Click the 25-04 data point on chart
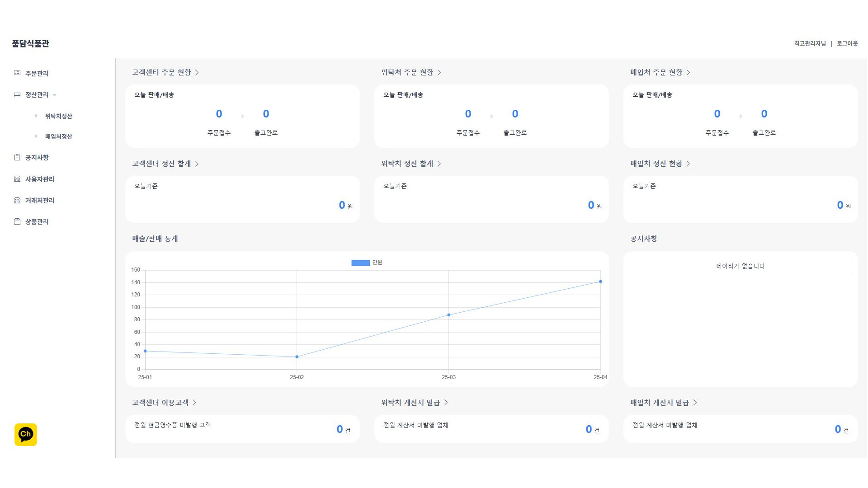The height and width of the screenshot is (488, 868). click(600, 282)
